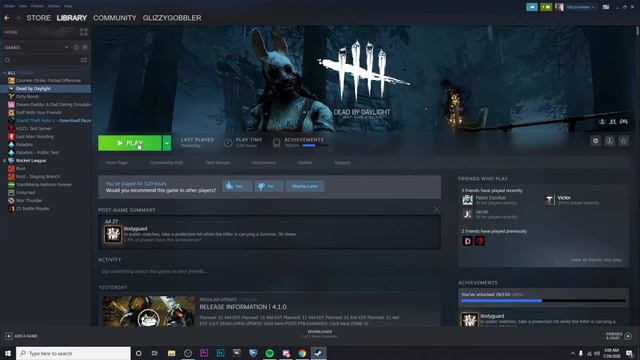This screenshot has height=360, width=640.
Task: Click thumbs-down No recommendation button
Action: 269,186
